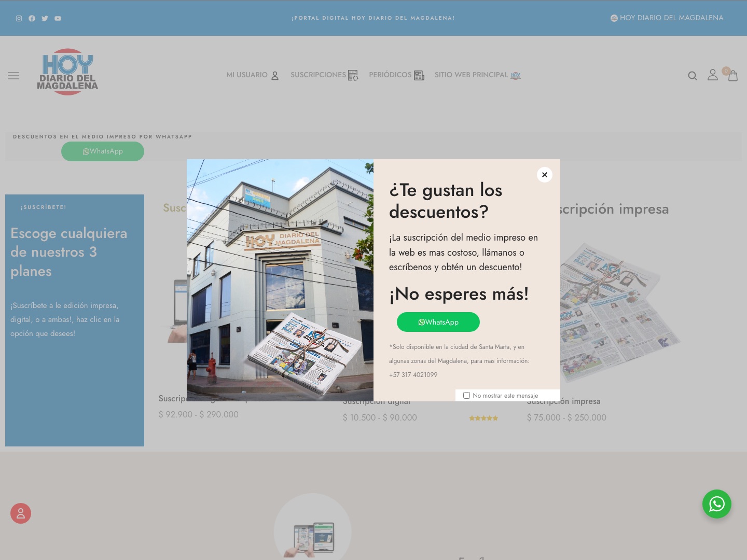Open HOY DIARIO DEL MAGDALENA top link

pos(667,18)
